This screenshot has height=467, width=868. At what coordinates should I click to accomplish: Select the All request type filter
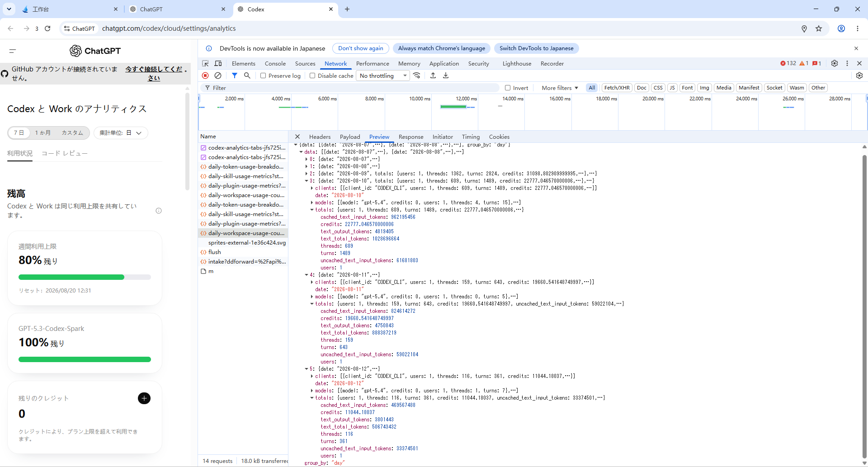coord(592,88)
